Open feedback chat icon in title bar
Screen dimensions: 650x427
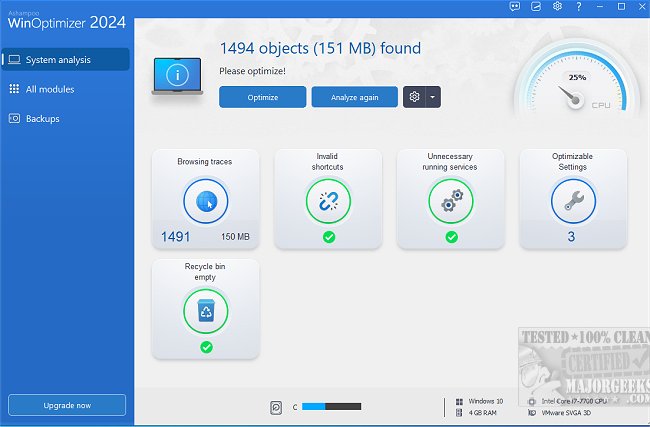pos(514,7)
